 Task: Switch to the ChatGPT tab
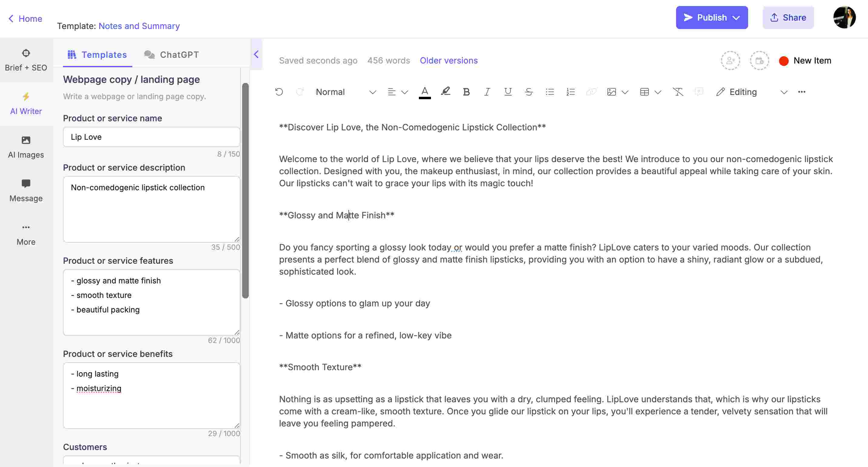point(172,54)
